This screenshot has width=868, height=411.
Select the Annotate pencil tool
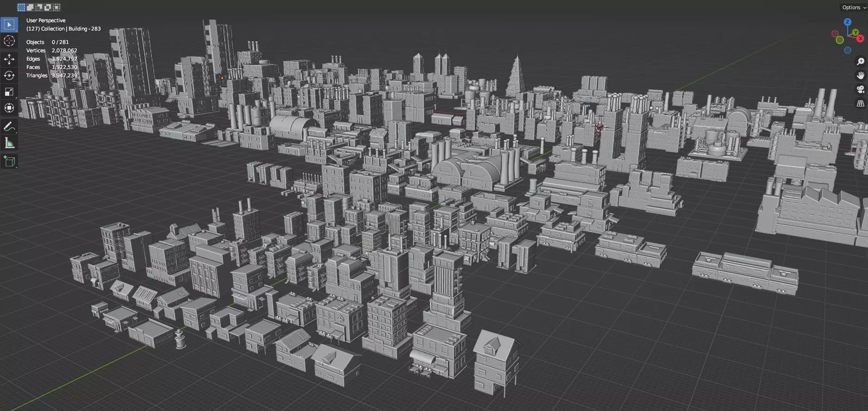[x=9, y=126]
